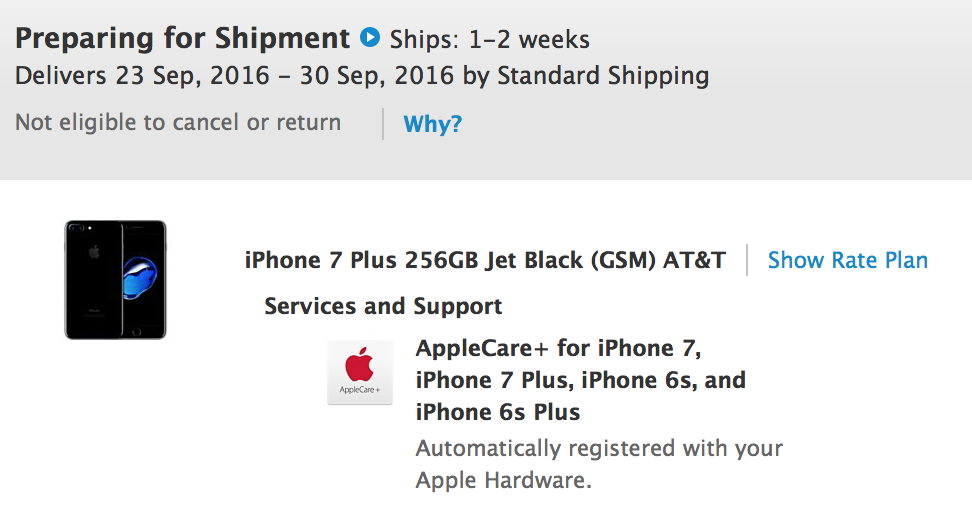Viewport: 972px width, 532px height.
Task: Click the blue play arrow icon beside Preparing for Shipment
Action: tap(370, 37)
